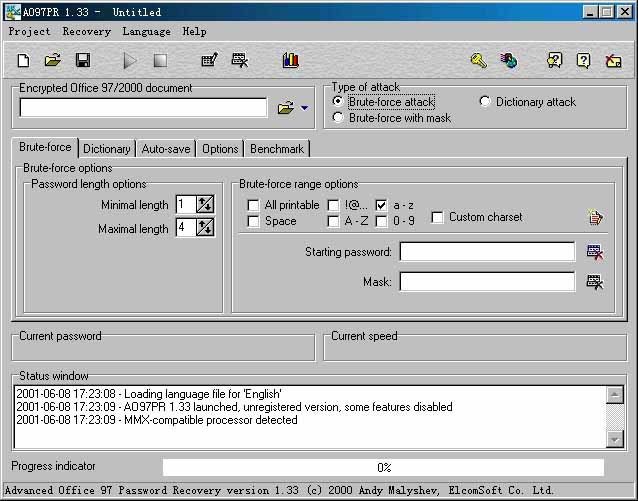Click the Open project folder icon in toolbar
The image size is (638, 501).
tap(53, 61)
